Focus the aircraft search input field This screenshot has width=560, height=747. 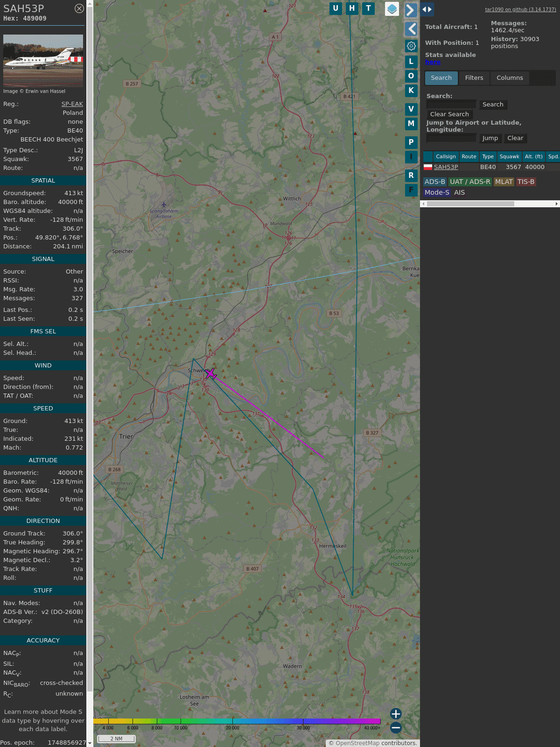point(451,105)
